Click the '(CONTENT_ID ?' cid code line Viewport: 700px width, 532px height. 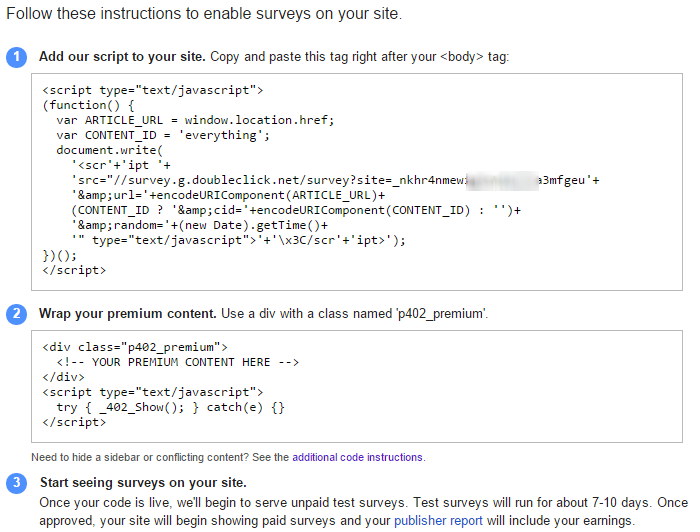296,210
